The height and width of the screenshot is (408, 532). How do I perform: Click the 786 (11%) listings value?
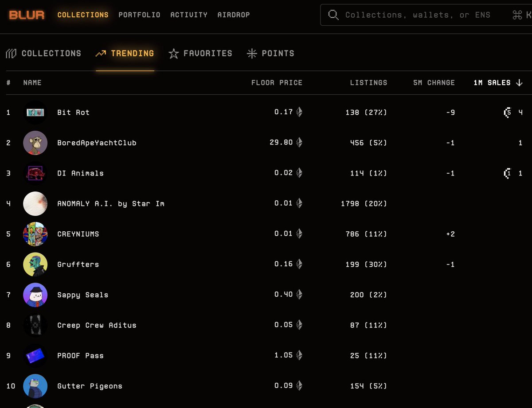pyautogui.click(x=366, y=234)
